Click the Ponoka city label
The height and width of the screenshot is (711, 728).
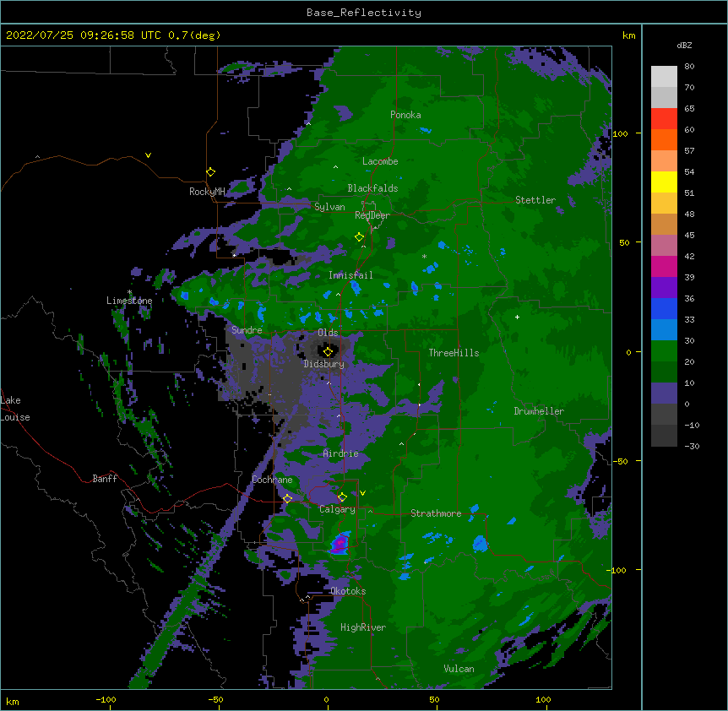(x=405, y=115)
